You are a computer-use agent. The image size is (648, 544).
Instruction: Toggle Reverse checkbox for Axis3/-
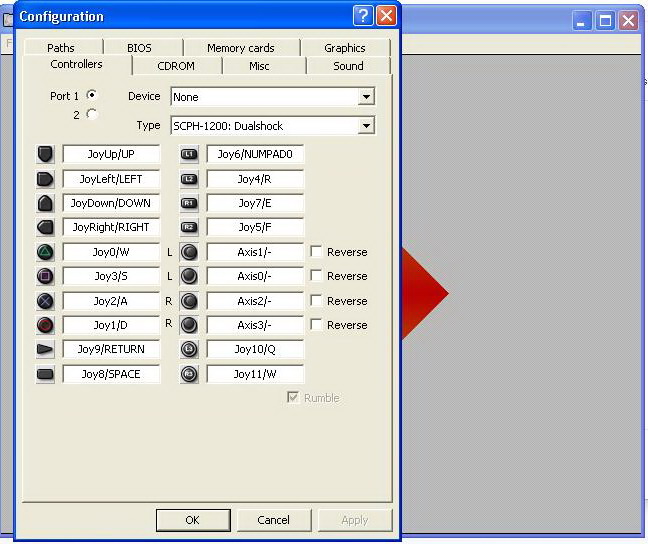(316, 324)
